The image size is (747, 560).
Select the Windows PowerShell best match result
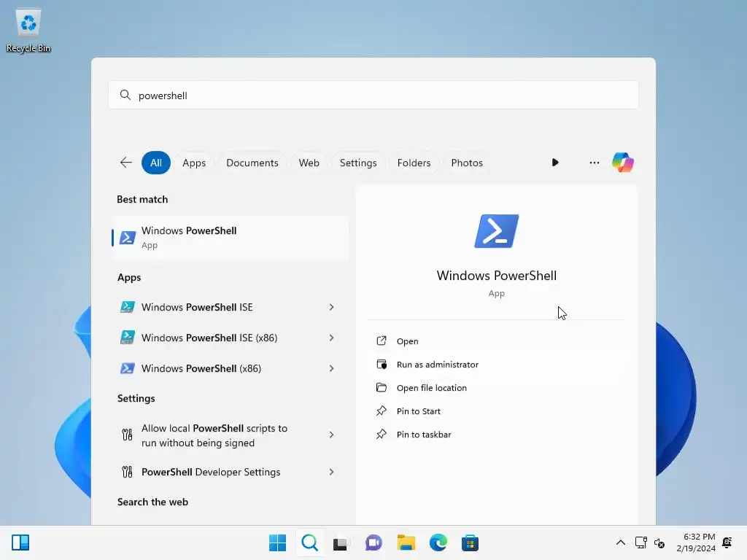pyautogui.click(x=230, y=238)
